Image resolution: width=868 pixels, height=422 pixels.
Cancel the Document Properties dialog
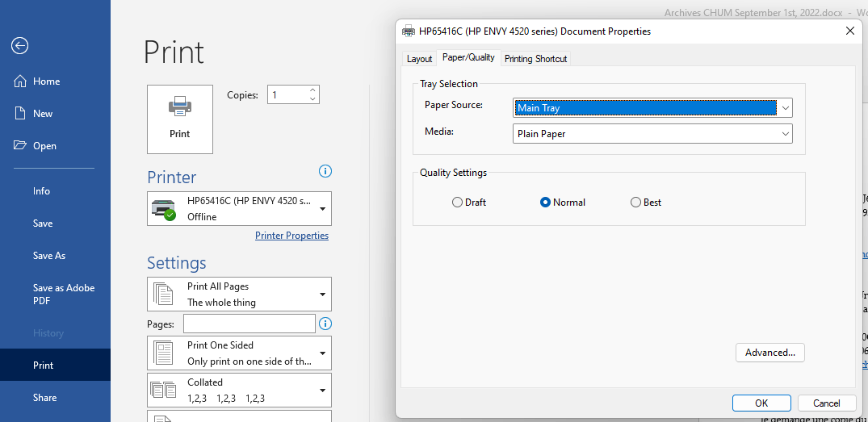[827, 403]
